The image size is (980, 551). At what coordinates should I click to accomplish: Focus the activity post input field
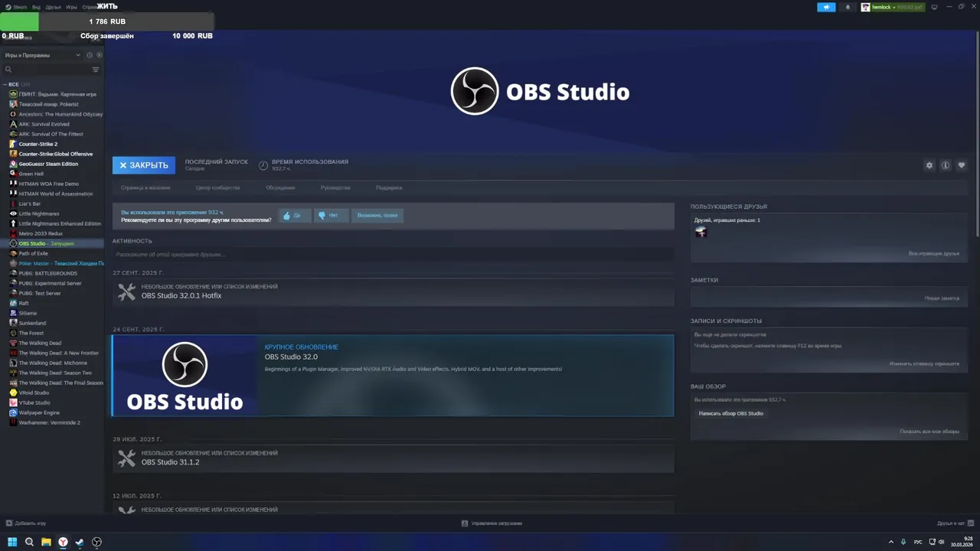click(x=393, y=254)
